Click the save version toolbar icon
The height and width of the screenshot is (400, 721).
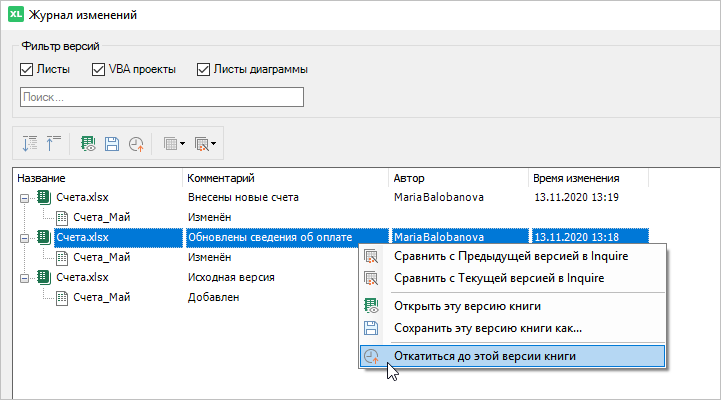click(112, 144)
